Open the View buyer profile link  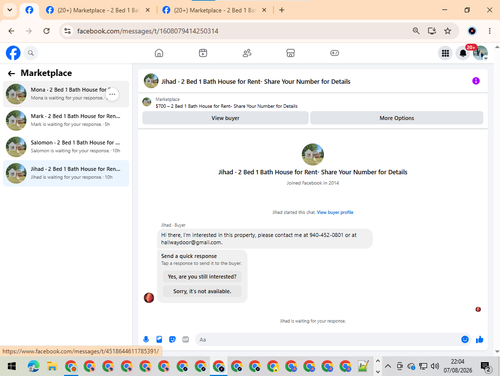335,212
